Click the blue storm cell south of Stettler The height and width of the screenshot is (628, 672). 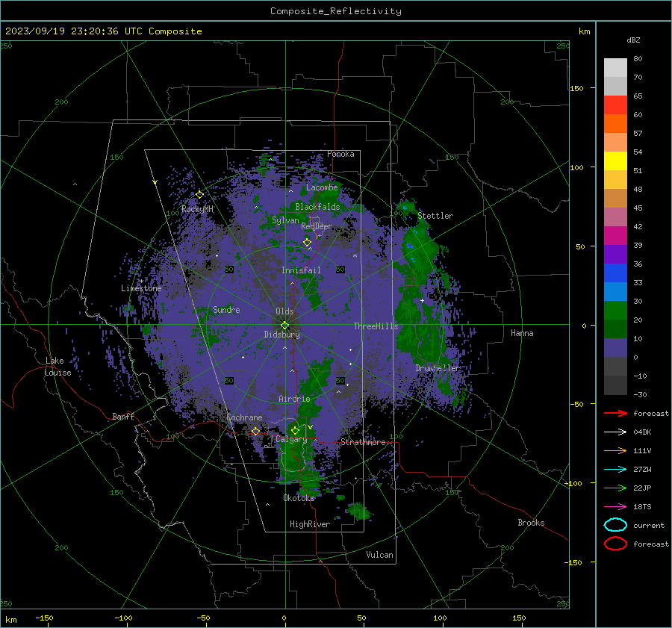(x=410, y=246)
